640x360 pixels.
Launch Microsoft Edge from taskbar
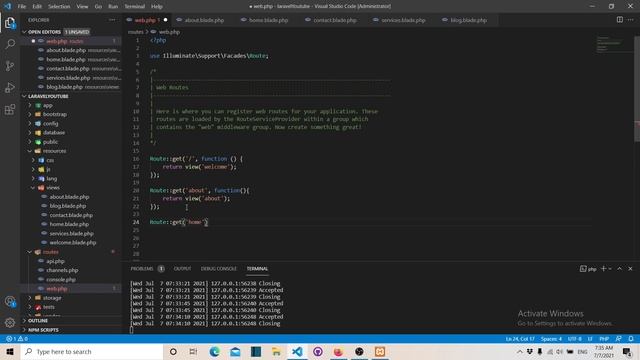point(214,351)
